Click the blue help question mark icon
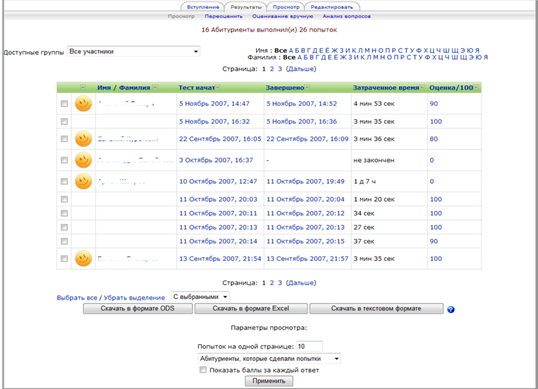This screenshot has width=538, height=389. pyautogui.click(x=451, y=309)
